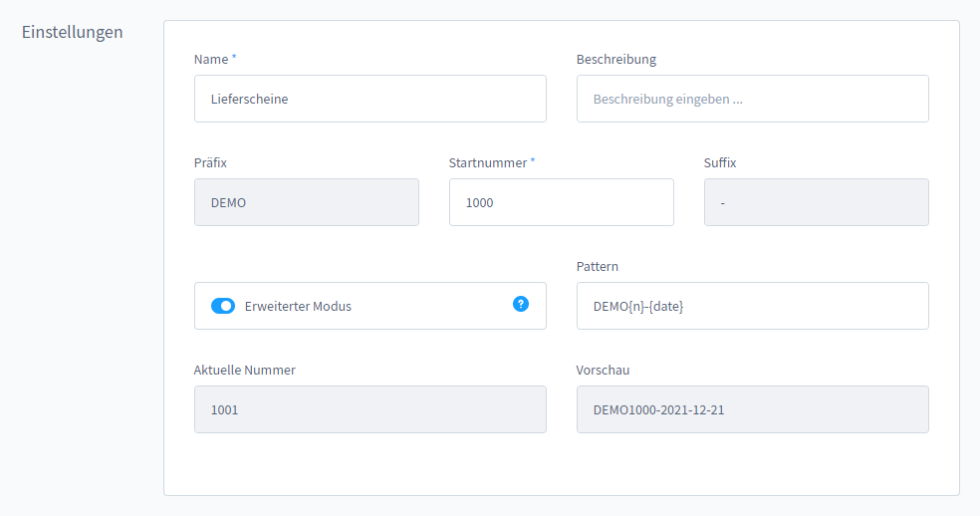Click the Name label above the first field

pyautogui.click(x=211, y=59)
